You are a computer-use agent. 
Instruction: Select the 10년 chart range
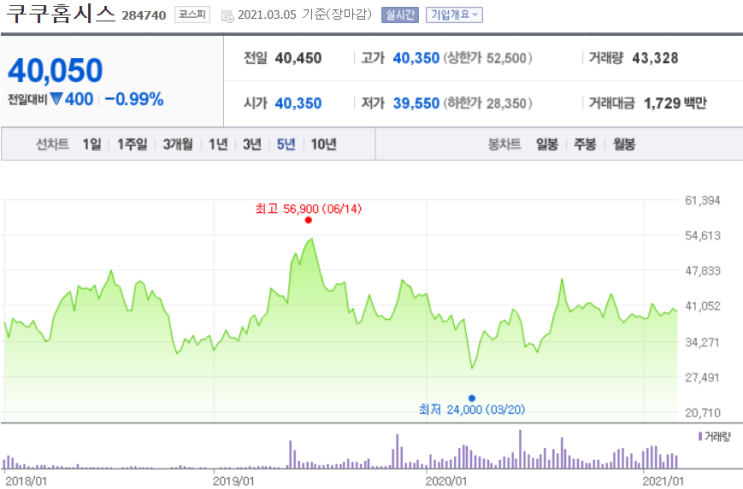(324, 144)
